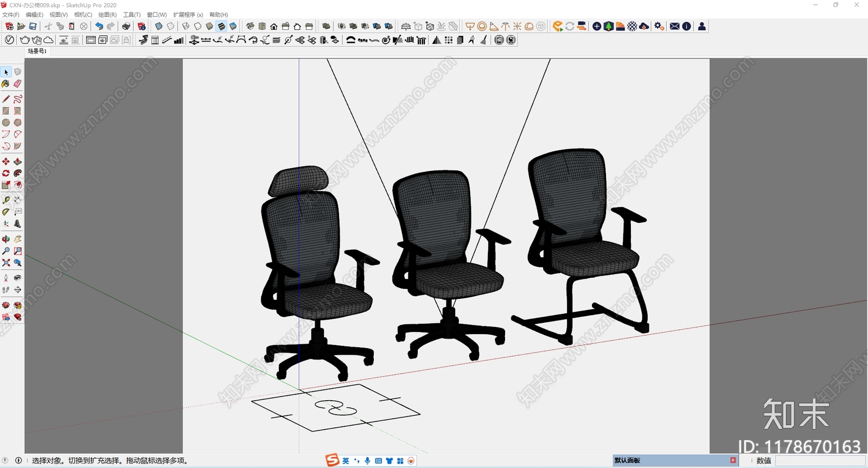Click the user account silhouette icon
Viewport: 868px width, 468px height.
(x=701, y=26)
